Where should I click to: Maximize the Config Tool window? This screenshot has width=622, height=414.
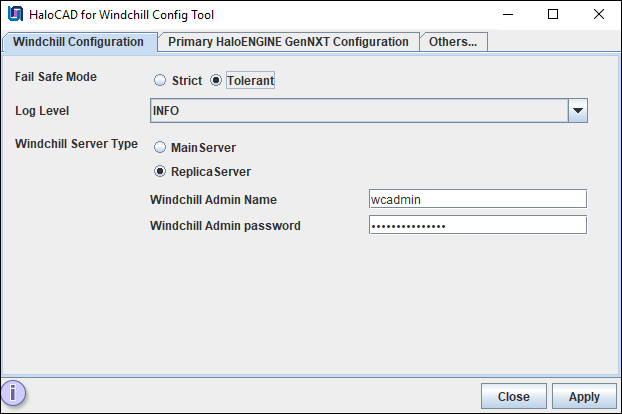pos(553,15)
